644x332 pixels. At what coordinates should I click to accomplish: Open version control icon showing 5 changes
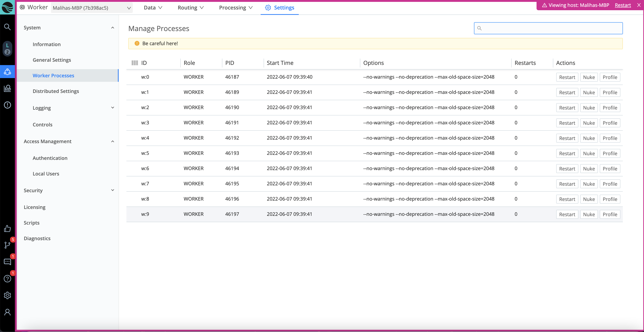point(7,245)
